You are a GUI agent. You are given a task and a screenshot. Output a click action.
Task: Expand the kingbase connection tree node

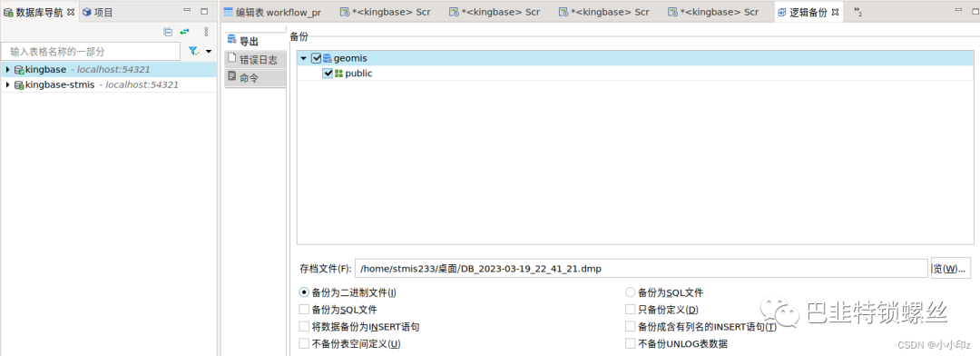(x=7, y=69)
